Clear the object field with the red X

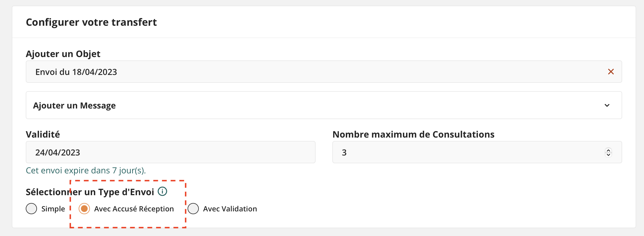pos(611,72)
